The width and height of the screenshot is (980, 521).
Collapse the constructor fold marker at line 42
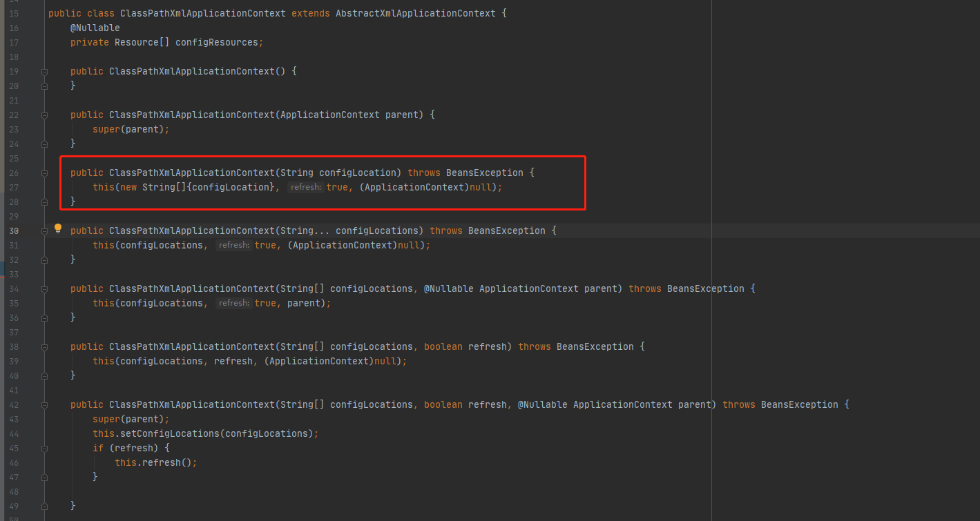click(x=44, y=404)
